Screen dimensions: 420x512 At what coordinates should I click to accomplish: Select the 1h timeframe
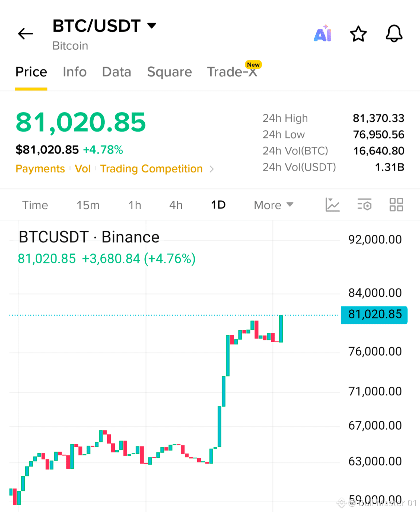pyautogui.click(x=135, y=205)
